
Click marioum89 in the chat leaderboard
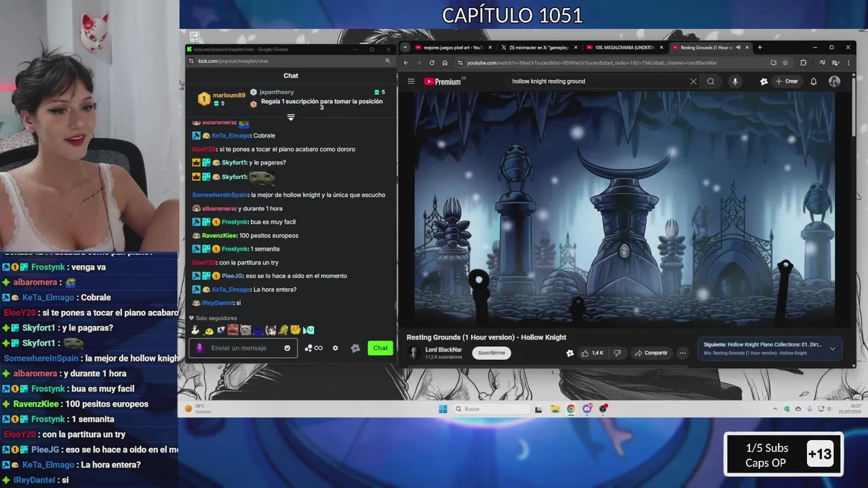pos(229,96)
